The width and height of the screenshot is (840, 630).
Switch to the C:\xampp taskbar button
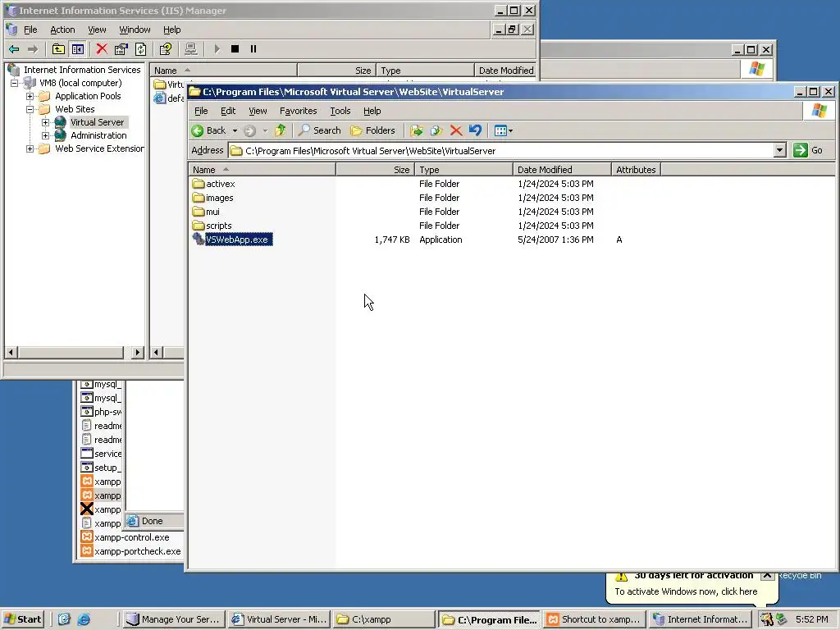(384, 619)
